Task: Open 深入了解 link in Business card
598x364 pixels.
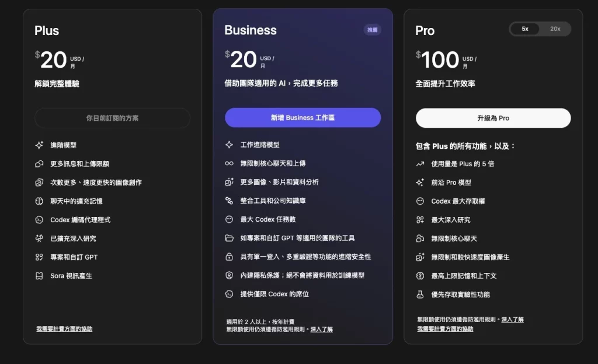Action: 321,330
